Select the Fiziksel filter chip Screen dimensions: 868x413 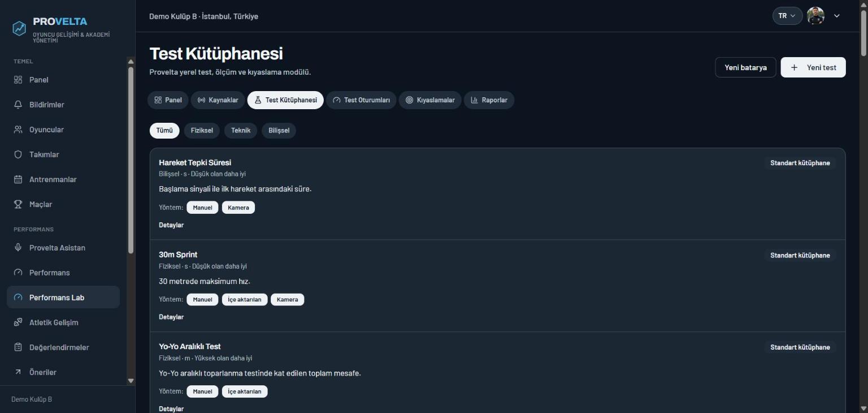tap(202, 131)
